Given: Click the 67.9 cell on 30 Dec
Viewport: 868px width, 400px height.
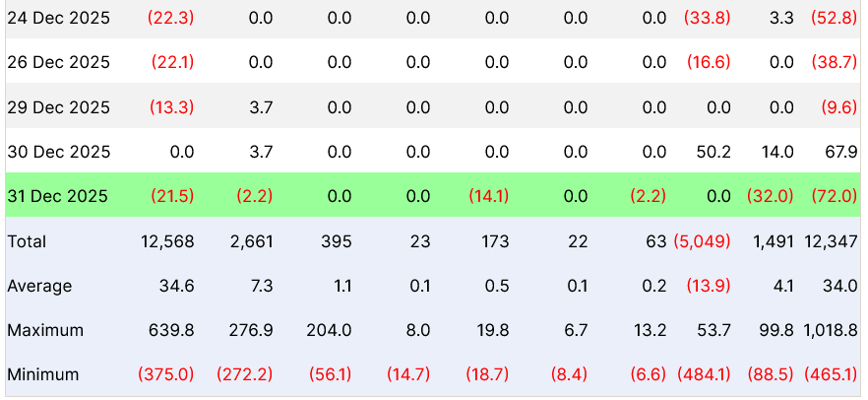Looking at the screenshot, I should (841, 152).
